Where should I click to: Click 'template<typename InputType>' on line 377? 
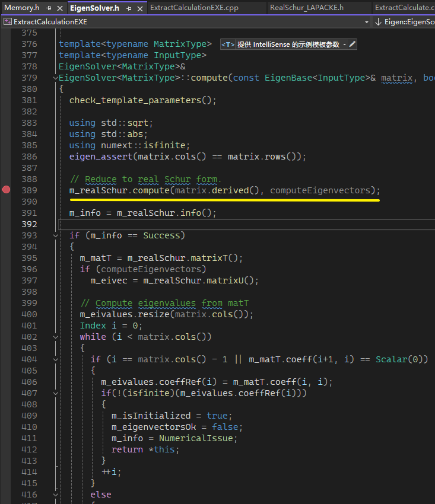coord(132,55)
